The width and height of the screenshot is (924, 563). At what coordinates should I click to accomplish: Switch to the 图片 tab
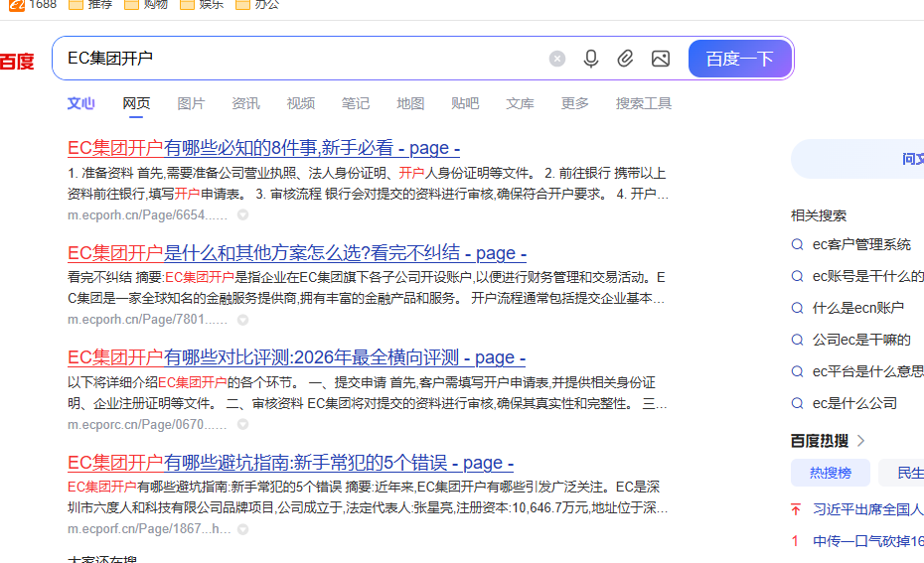pyautogui.click(x=191, y=103)
